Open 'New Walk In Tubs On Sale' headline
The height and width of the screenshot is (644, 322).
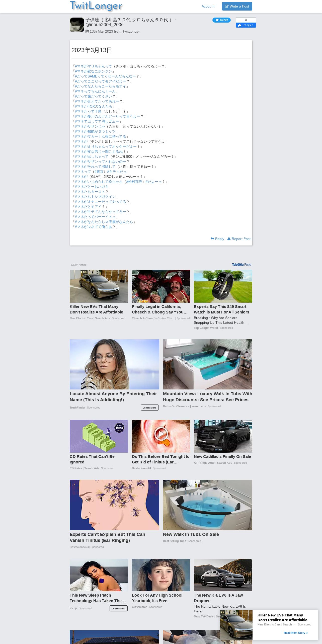click(191, 534)
